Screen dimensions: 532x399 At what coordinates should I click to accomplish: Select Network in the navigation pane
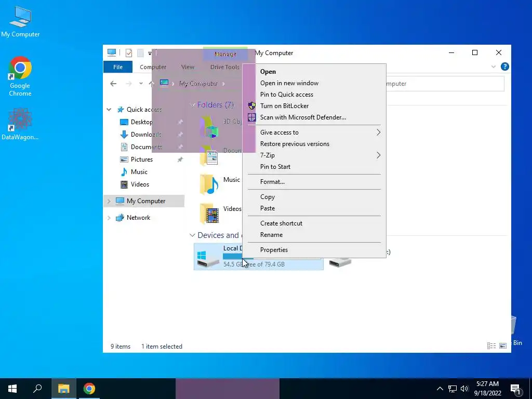[x=138, y=218]
